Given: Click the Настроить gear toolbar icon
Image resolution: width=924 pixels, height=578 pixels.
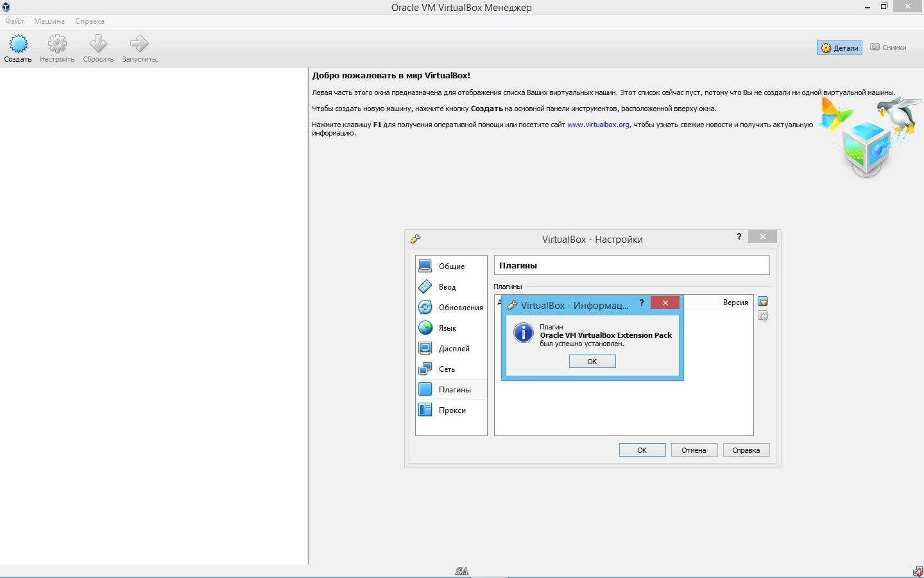Looking at the screenshot, I should [x=57, y=44].
